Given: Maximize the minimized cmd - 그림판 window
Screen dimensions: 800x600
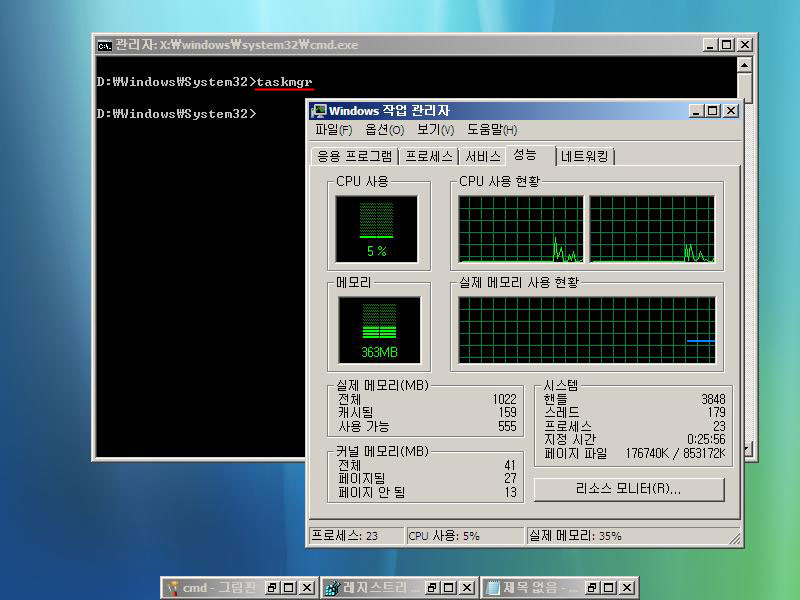Looking at the screenshot, I should coord(289,588).
